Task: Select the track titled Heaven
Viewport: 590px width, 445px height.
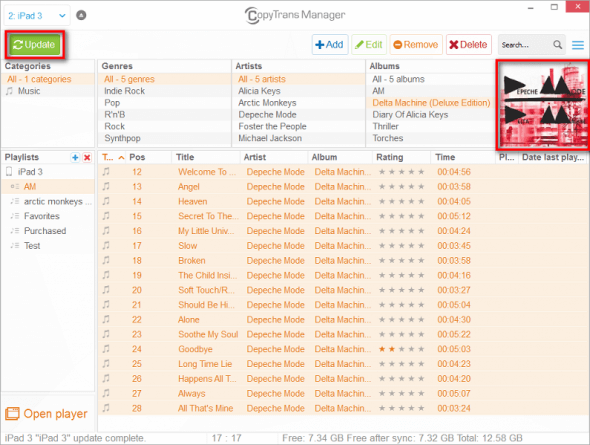Action: click(193, 202)
